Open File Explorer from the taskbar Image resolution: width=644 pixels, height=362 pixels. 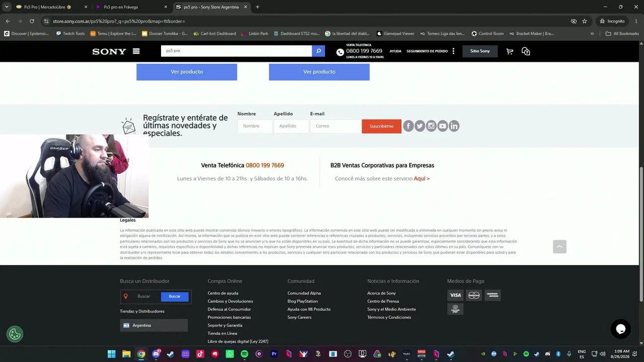pos(126,354)
